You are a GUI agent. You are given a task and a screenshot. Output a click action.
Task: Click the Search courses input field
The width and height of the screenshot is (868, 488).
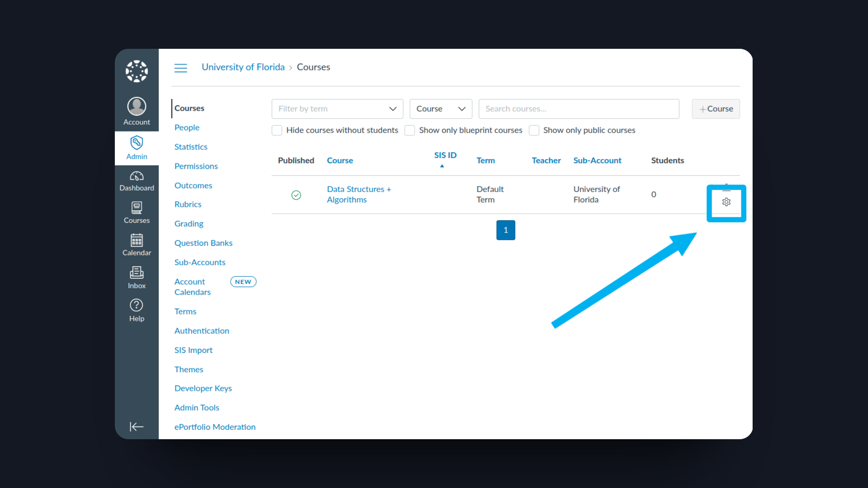[x=579, y=108]
